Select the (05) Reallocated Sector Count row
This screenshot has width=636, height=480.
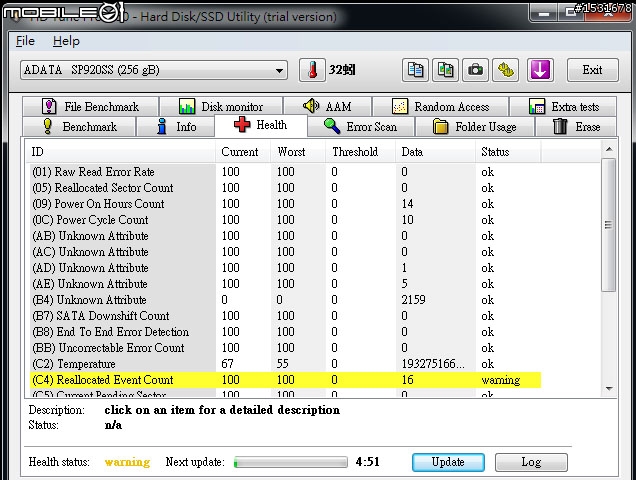click(285, 188)
